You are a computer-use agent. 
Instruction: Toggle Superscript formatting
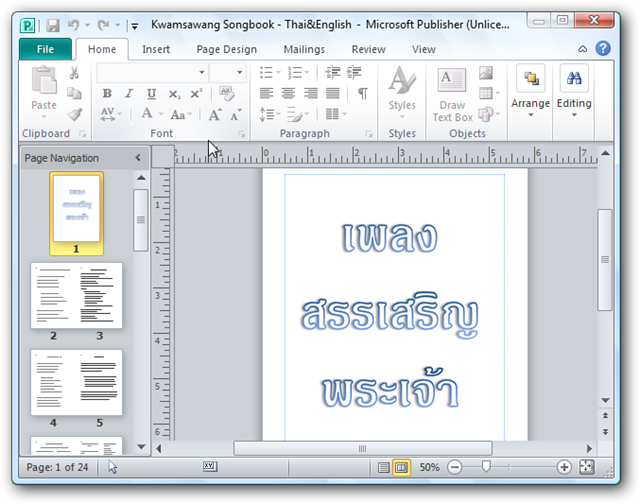click(x=196, y=93)
